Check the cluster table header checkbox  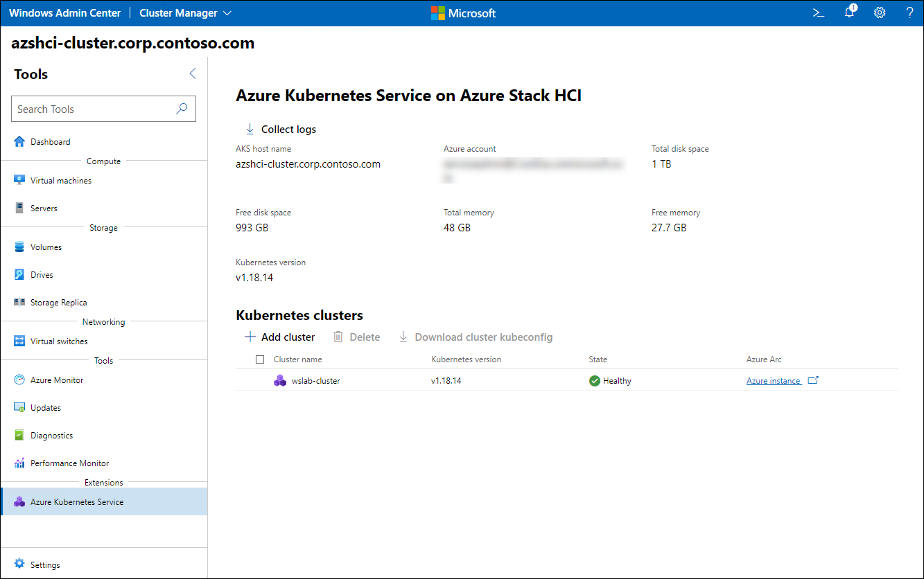click(260, 359)
